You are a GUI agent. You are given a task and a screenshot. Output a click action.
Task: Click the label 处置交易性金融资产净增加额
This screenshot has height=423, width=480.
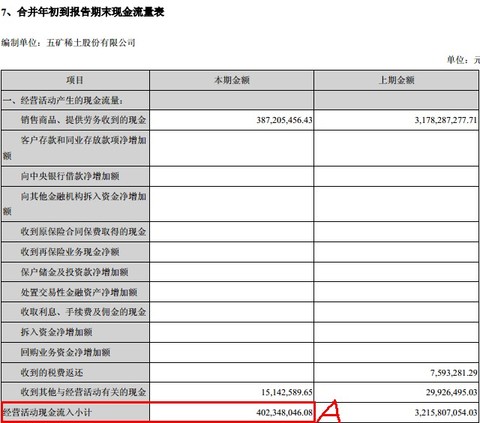(x=79, y=292)
